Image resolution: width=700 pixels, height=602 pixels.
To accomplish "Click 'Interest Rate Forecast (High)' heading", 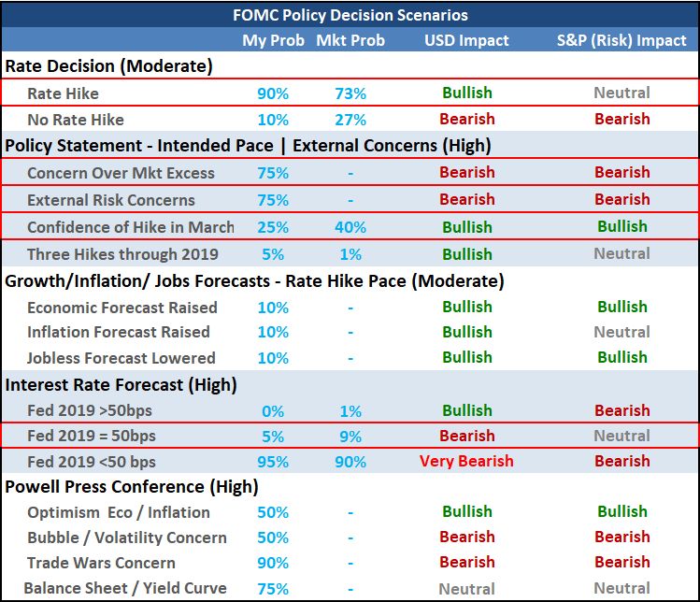I will (121, 385).
